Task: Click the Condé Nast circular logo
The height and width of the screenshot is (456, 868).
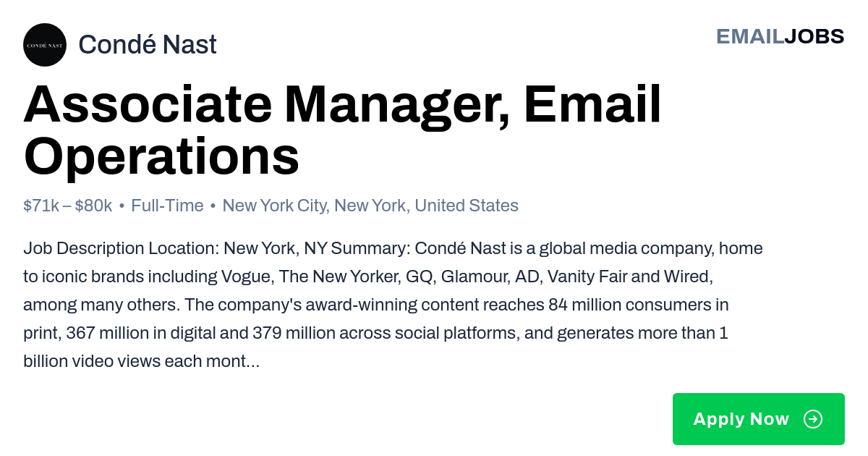Action: click(x=45, y=45)
